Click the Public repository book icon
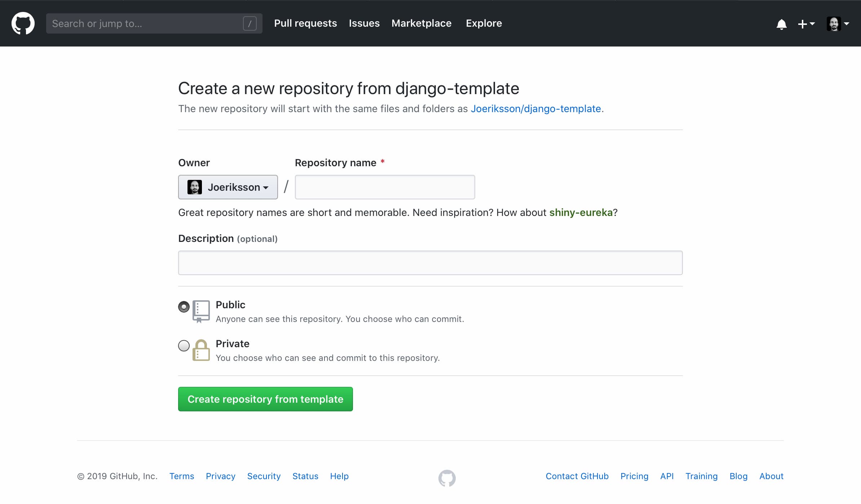The height and width of the screenshot is (504, 861). (201, 311)
